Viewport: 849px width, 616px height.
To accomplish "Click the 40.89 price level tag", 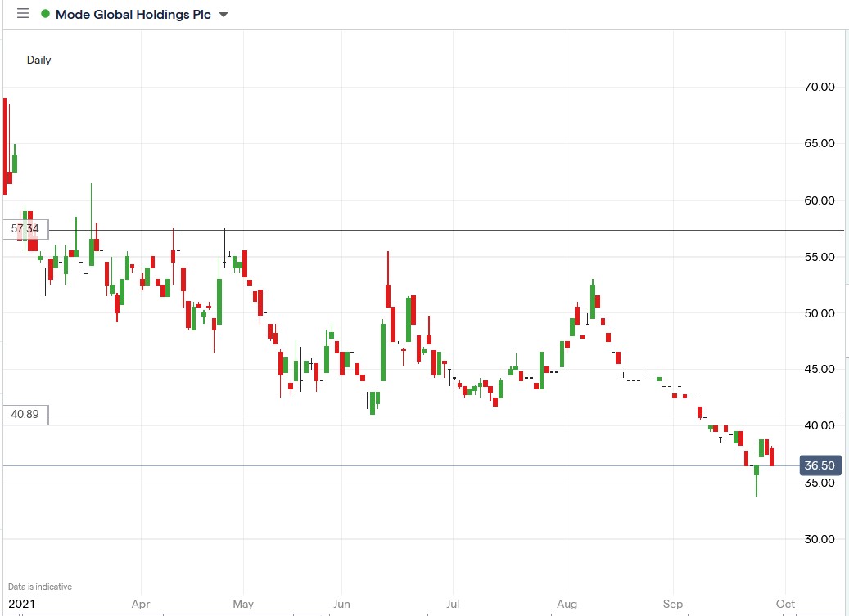I will click(x=25, y=415).
